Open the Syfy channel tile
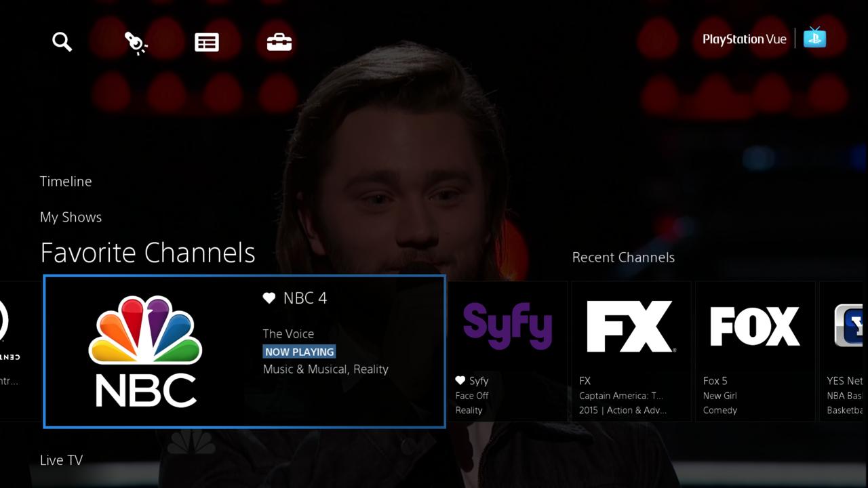Screen dimensions: 868x488 pos(507,351)
